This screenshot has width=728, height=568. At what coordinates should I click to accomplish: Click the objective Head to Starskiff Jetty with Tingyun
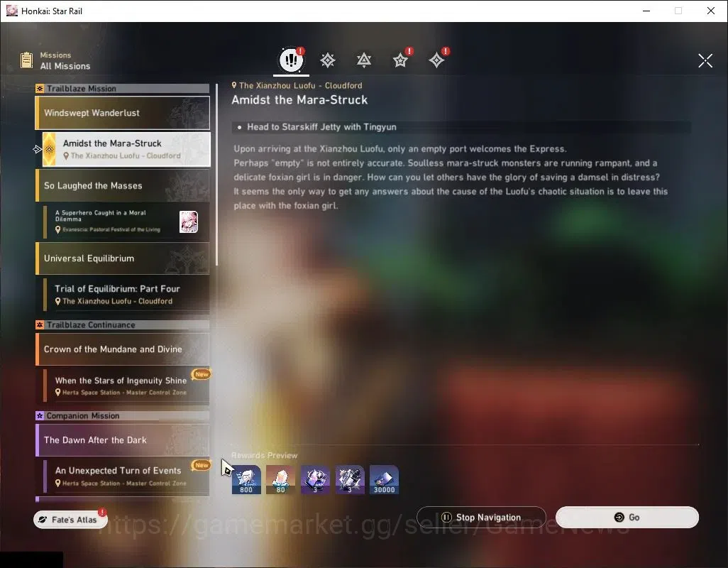(x=321, y=127)
